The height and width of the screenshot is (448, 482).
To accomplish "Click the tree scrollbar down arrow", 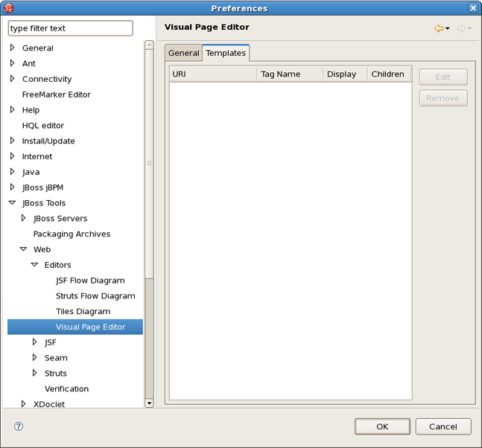I will click(149, 403).
